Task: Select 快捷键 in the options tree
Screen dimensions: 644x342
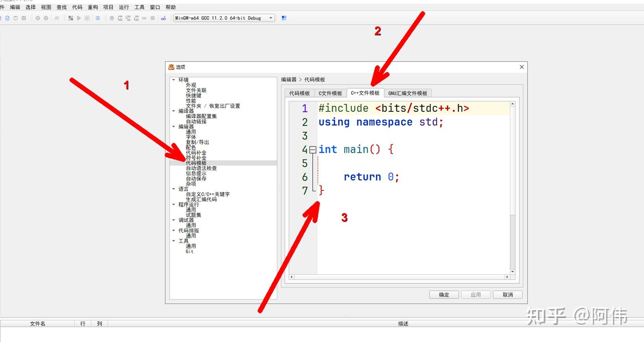Action: tap(193, 96)
